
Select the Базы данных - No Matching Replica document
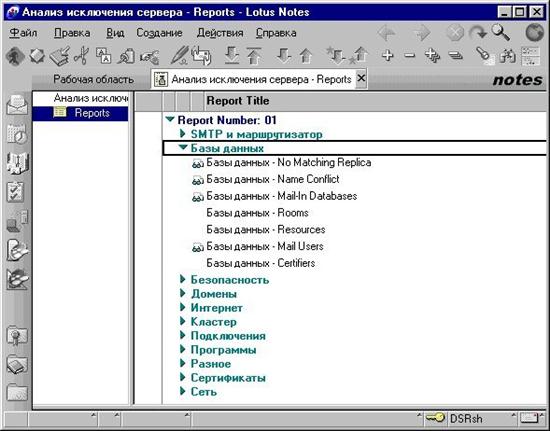289,162
